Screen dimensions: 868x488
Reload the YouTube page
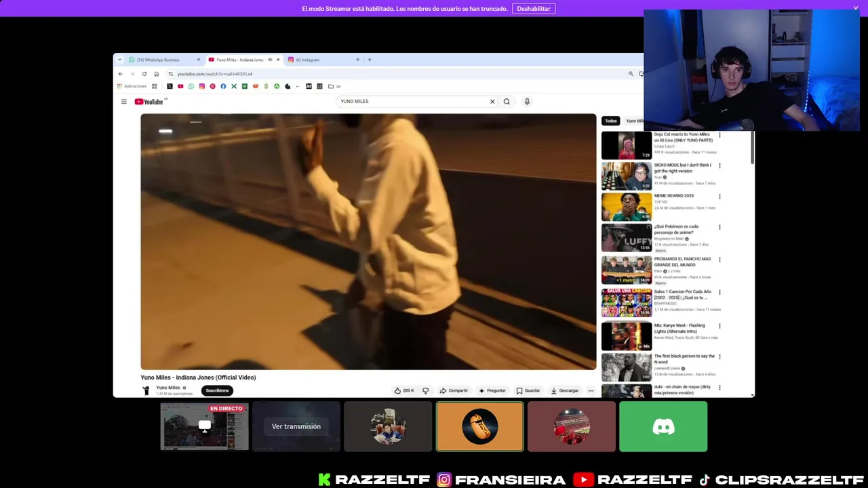point(144,74)
